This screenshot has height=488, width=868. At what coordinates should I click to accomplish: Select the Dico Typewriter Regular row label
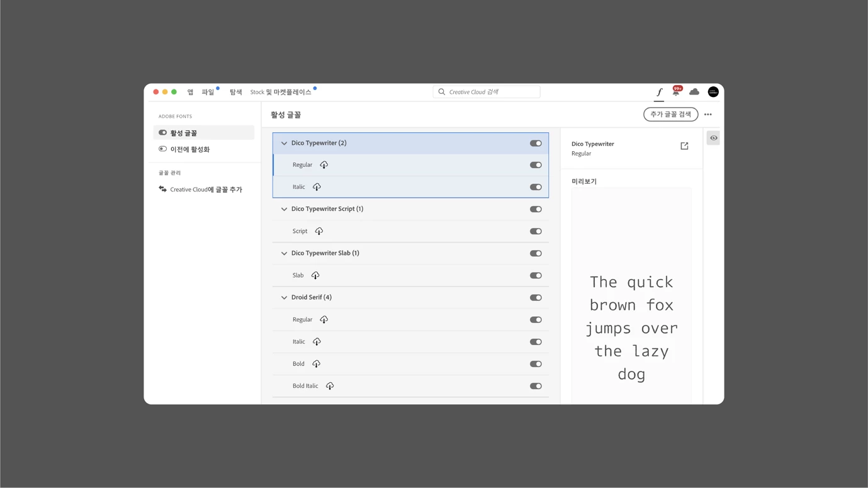click(x=302, y=165)
